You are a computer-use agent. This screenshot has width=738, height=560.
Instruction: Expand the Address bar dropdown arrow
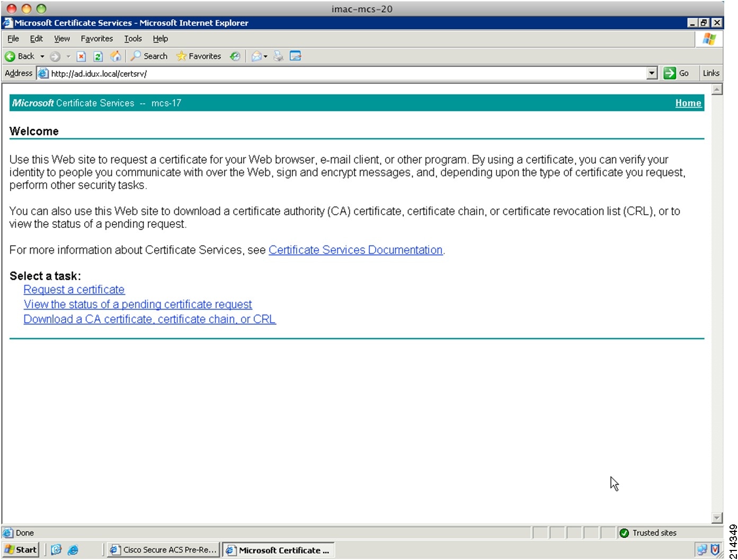click(x=652, y=73)
